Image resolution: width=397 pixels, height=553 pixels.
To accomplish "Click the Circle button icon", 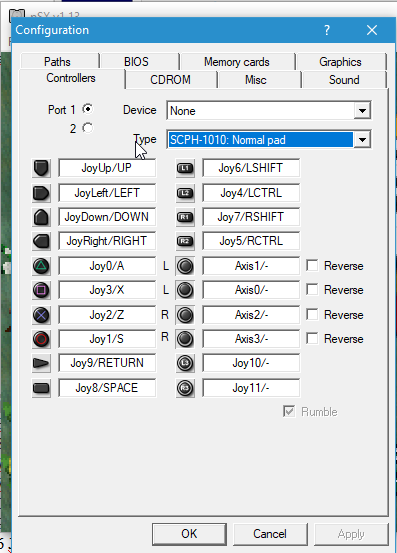I will (x=41, y=339).
